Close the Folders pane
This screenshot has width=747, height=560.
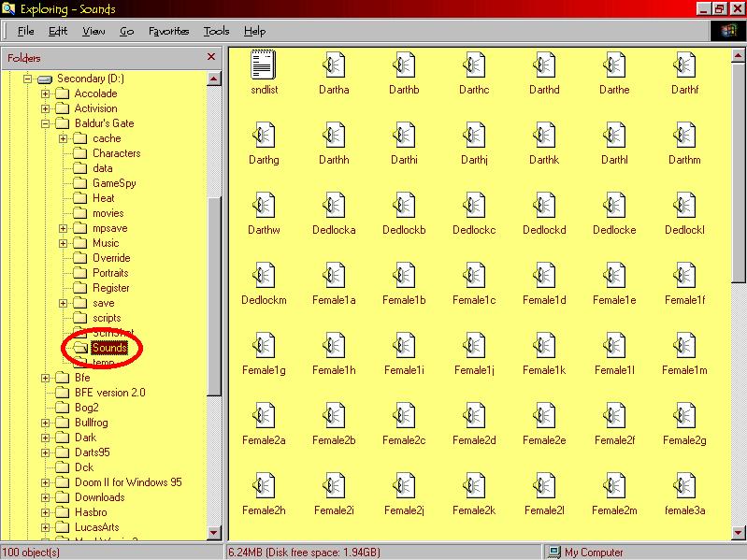[211, 57]
